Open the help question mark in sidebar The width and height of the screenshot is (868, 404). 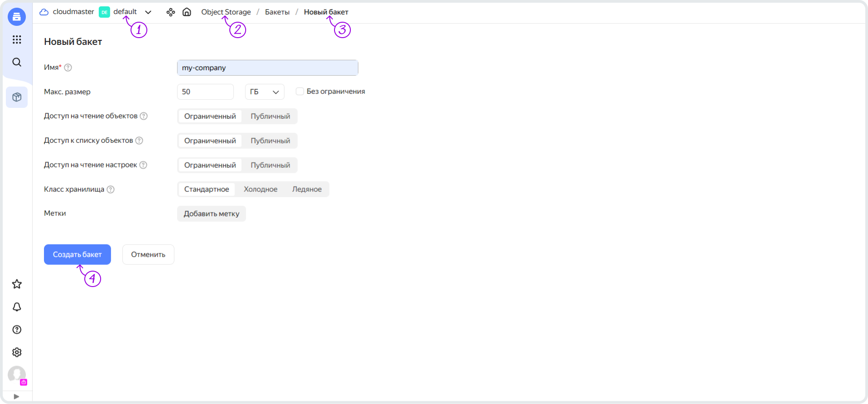(17, 330)
